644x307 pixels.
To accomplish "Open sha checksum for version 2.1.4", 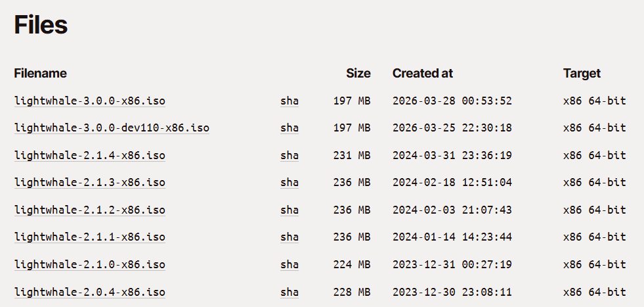I will [290, 155].
